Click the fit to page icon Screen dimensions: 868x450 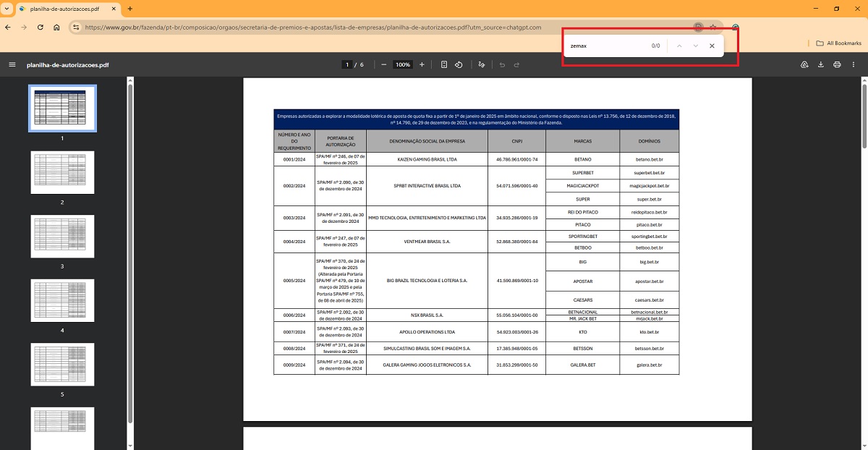[x=444, y=64]
